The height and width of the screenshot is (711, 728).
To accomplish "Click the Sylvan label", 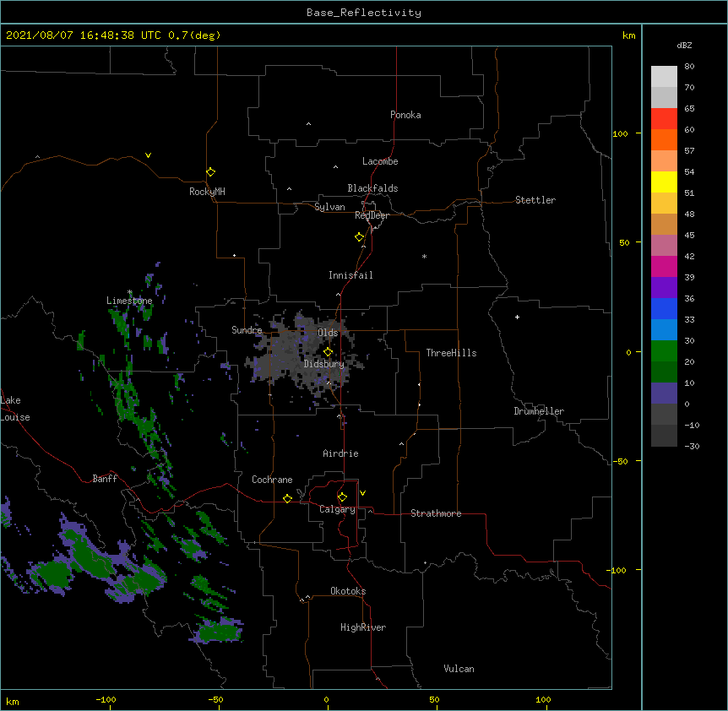I will tap(329, 207).
